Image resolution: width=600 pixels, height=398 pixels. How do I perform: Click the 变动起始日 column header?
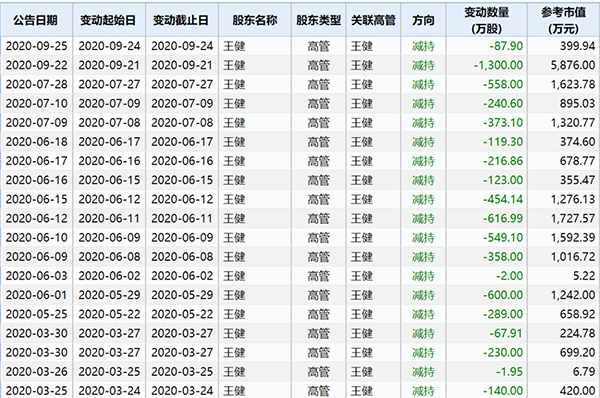[x=109, y=20]
